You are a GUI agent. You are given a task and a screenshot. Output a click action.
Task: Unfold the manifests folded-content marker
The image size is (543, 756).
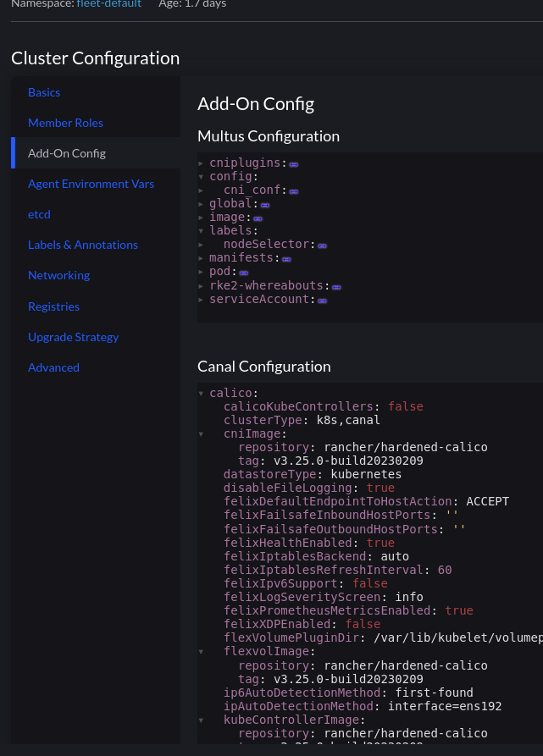coord(286,259)
